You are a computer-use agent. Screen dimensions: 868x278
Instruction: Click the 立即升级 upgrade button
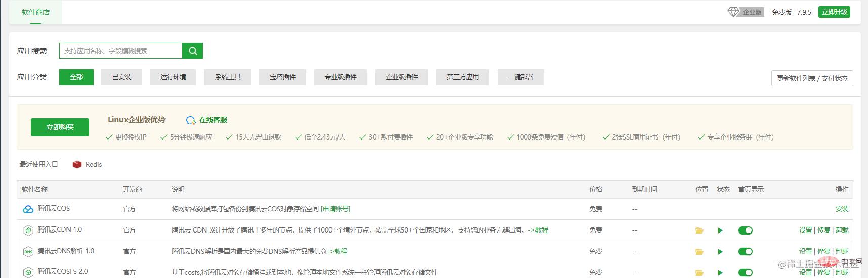pyautogui.click(x=834, y=12)
